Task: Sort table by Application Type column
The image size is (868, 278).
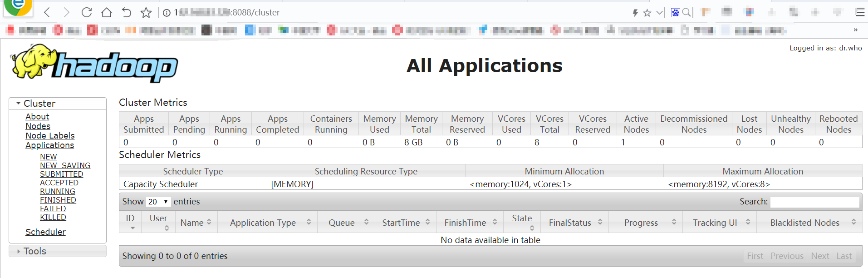Action: (x=267, y=222)
